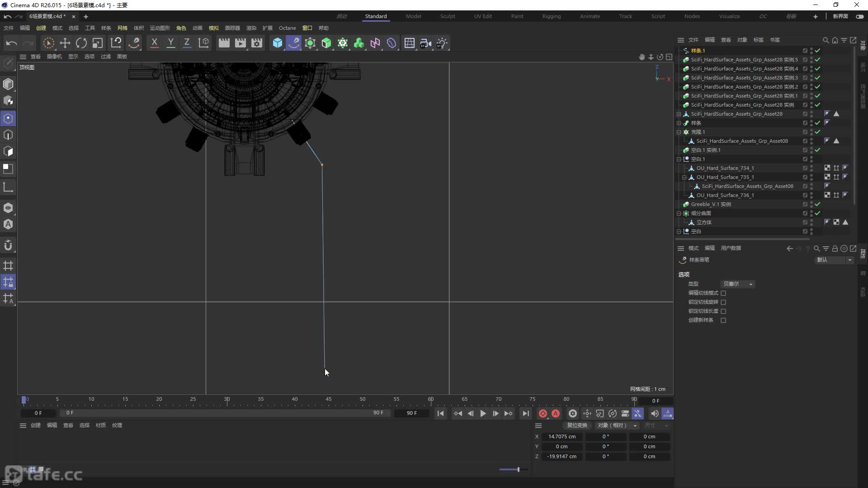This screenshot has width=868, height=488.
Task: Search in the object manager
Action: click(x=826, y=40)
